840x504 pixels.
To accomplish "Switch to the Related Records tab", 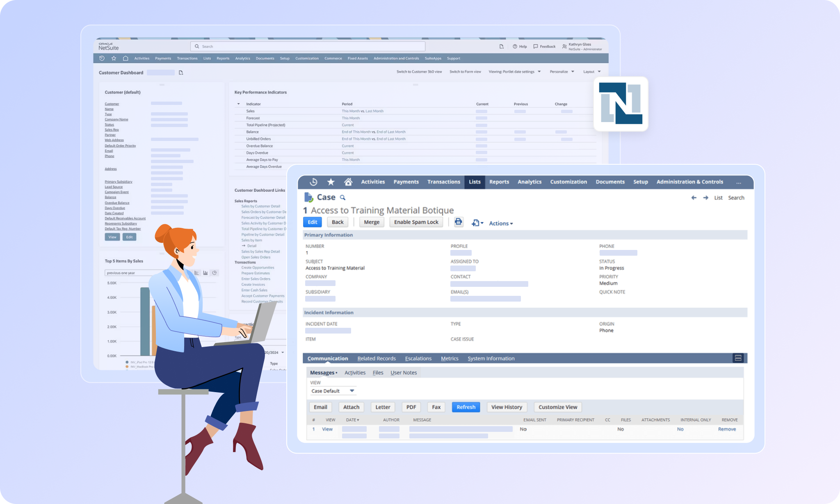I will tap(377, 359).
